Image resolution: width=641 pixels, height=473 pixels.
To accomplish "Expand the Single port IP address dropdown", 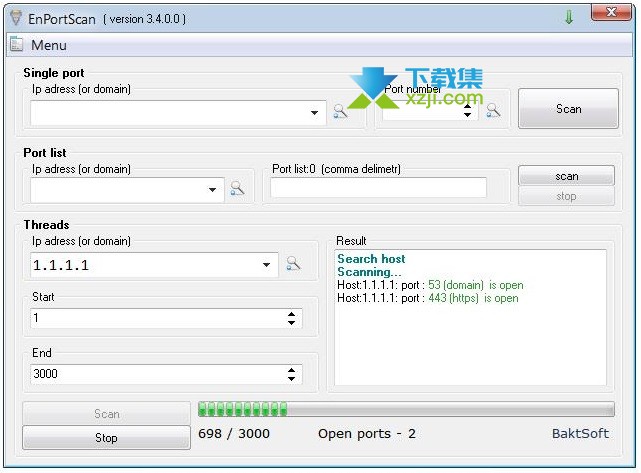I will click(x=315, y=113).
